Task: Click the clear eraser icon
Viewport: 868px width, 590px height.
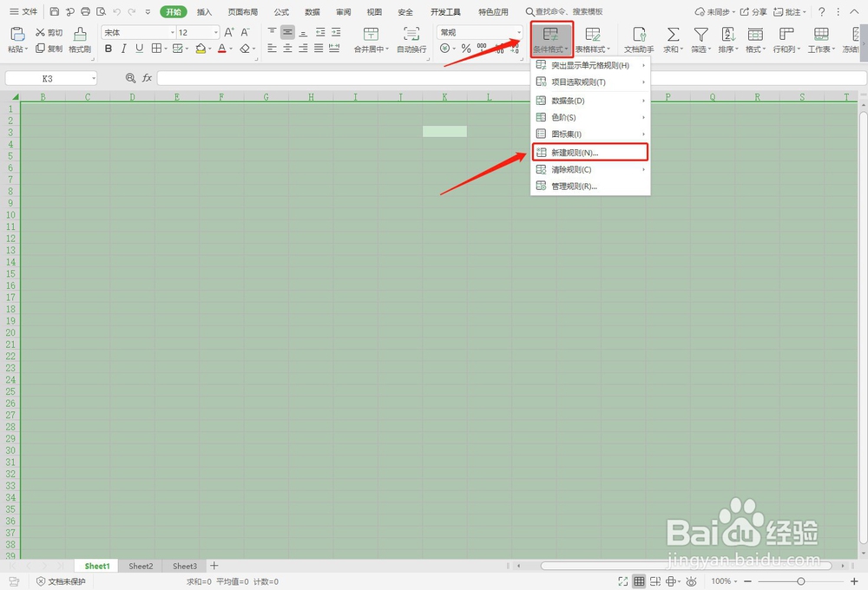Action: pos(245,49)
